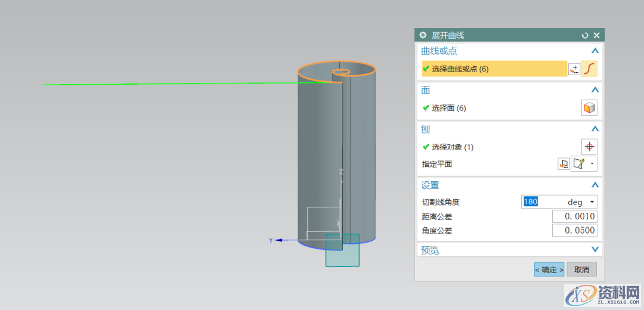
Task: Open the plane type dropdown arrow
Action: click(x=592, y=164)
